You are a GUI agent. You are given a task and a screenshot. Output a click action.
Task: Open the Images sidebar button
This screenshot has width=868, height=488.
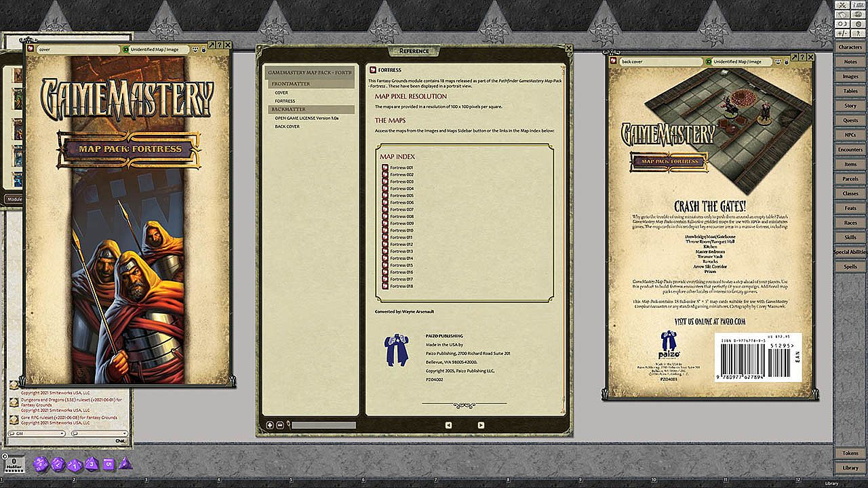(x=850, y=77)
